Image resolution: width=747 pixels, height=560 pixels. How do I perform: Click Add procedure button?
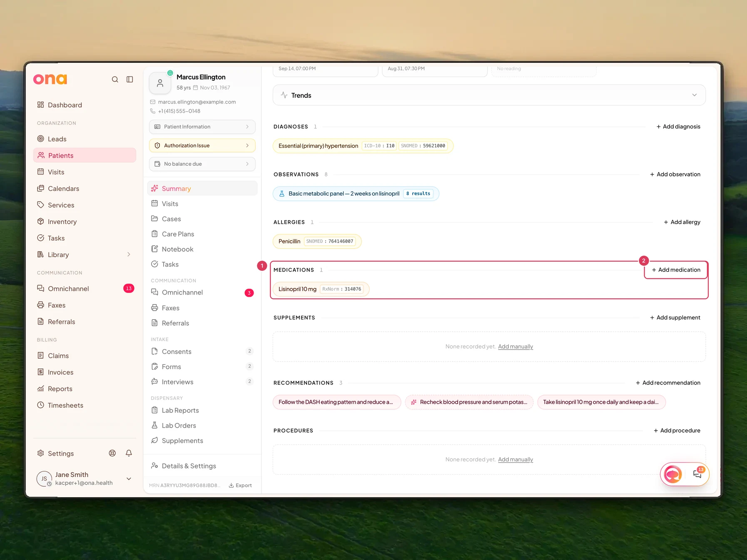(x=677, y=431)
